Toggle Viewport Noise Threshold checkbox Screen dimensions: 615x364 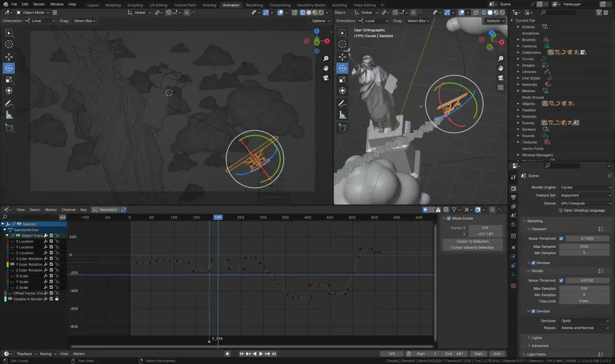(x=561, y=238)
